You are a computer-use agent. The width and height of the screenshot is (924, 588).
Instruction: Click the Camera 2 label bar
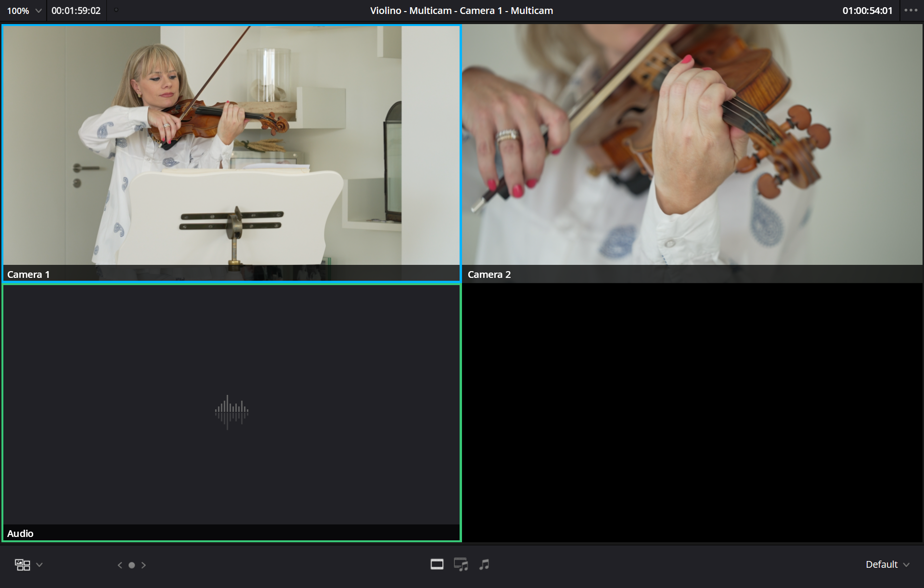[692, 274]
